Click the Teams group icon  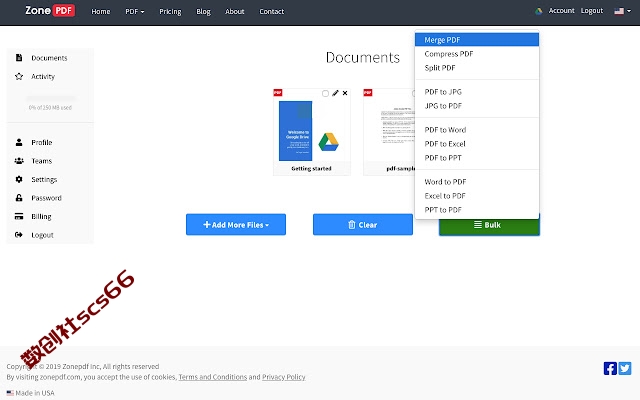coord(19,161)
